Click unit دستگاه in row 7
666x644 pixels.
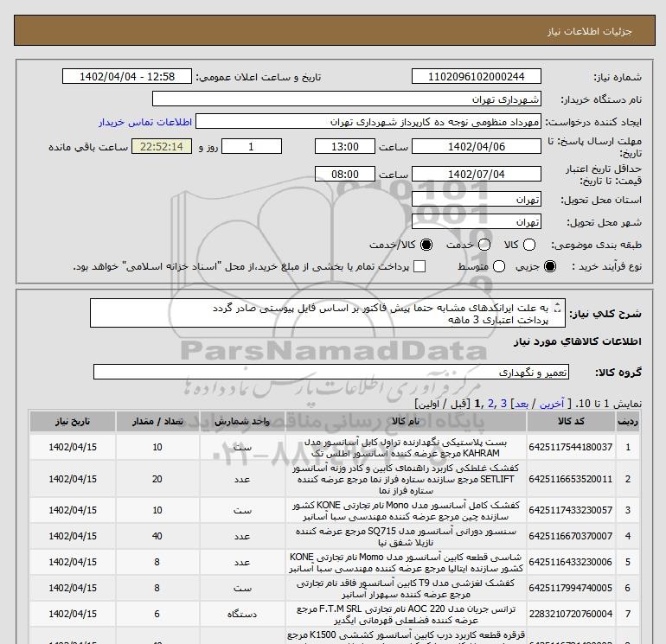pyautogui.click(x=242, y=615)
